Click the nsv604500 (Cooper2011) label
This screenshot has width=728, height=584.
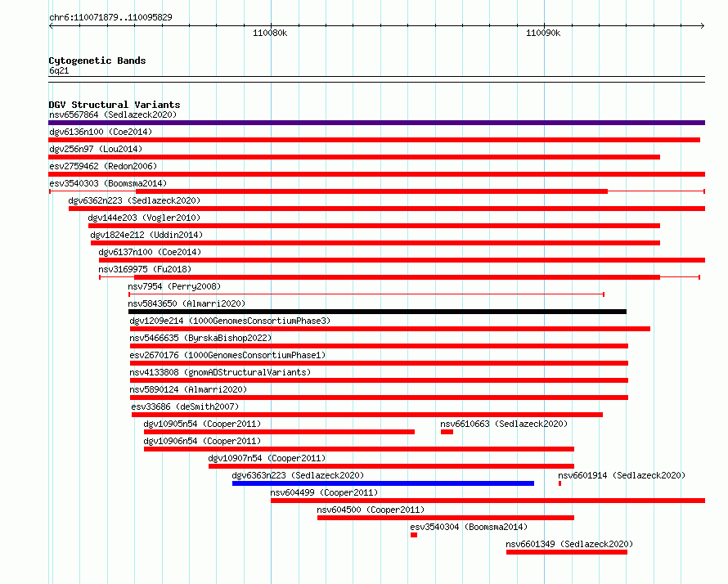click(x=371, y=510)
